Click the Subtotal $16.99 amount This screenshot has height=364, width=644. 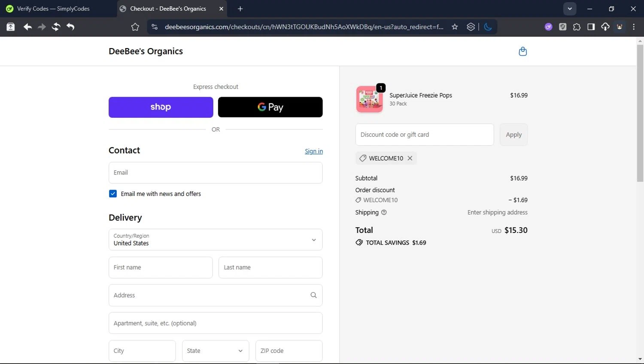tap(519, 178)
